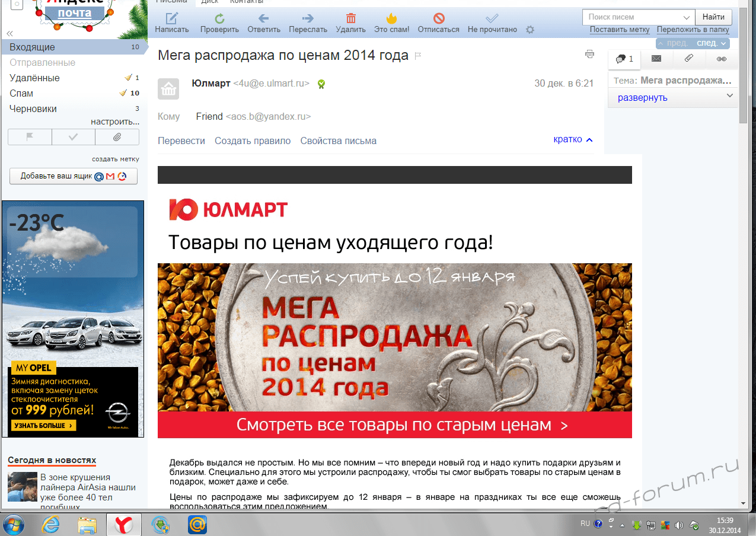756x536 pixels.
Task: Toggle the flag next to email subject
Action: (417, 56)
